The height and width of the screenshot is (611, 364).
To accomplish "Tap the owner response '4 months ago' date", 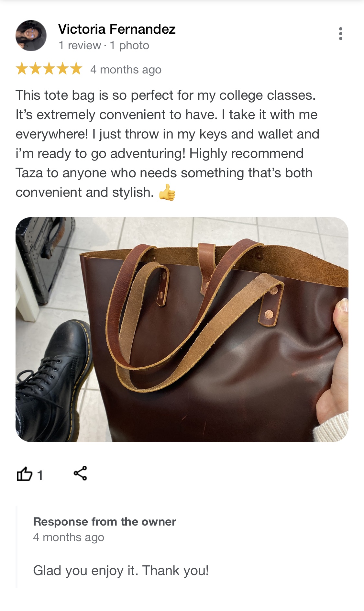I will 69,537.
